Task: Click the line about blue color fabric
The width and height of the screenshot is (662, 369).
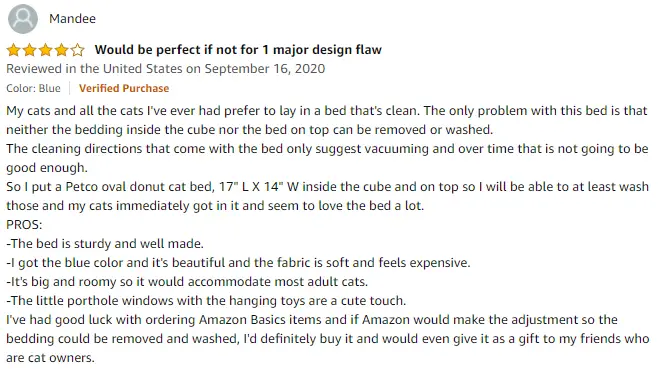Action: pyautogui.click(x=238, y=263)
